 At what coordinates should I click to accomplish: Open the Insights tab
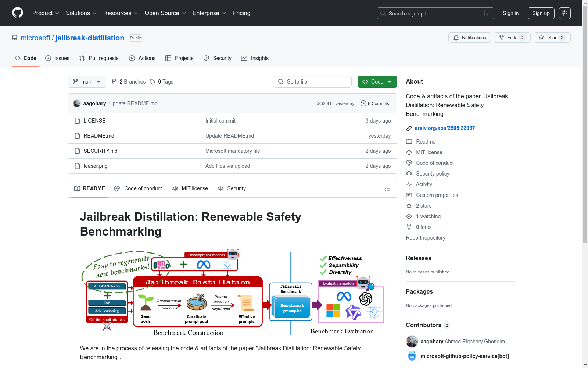pos(255,58)
